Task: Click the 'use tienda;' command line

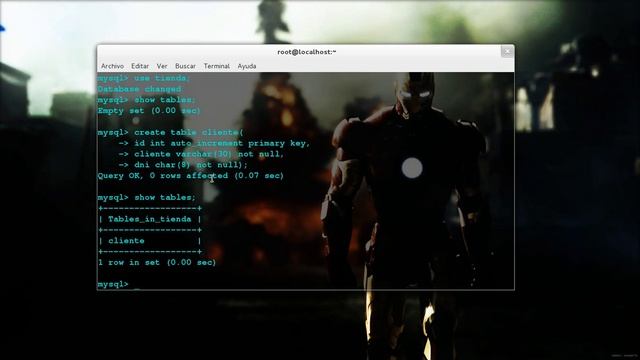Action: pos(144,78)
